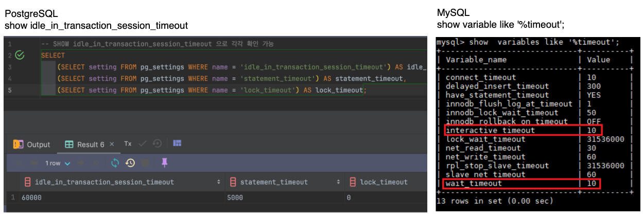
Task: Reload the result grid data
Action: click(115, 163)
